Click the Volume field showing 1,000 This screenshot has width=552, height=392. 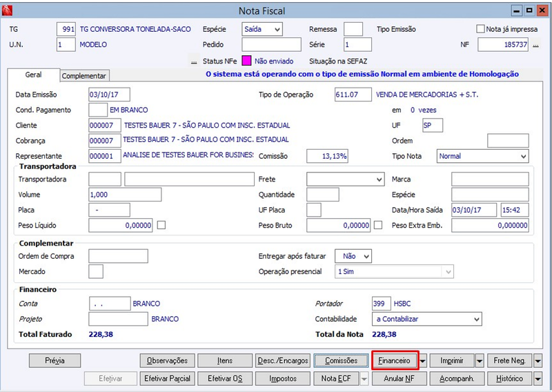pos(125,195)
